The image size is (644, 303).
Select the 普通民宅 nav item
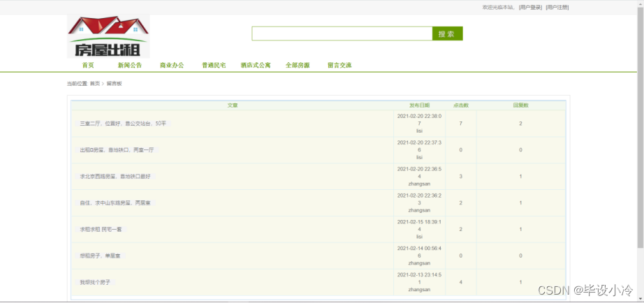click(214, 66)
